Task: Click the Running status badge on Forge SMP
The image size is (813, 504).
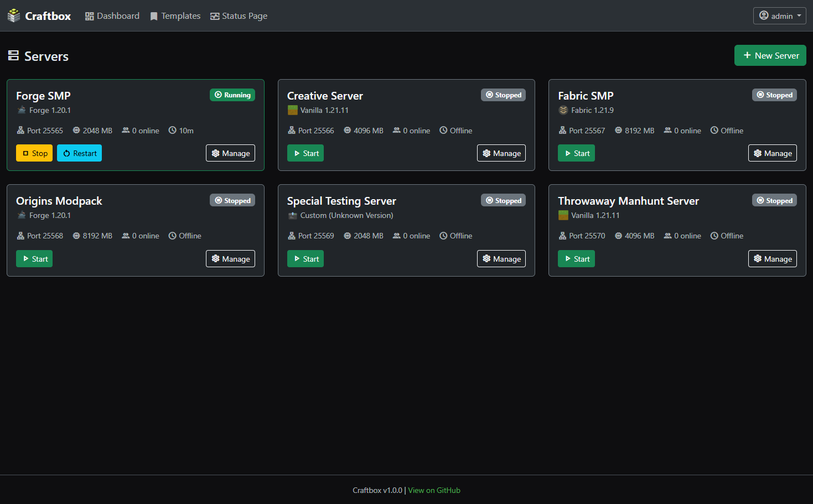Action: point(232,95)
